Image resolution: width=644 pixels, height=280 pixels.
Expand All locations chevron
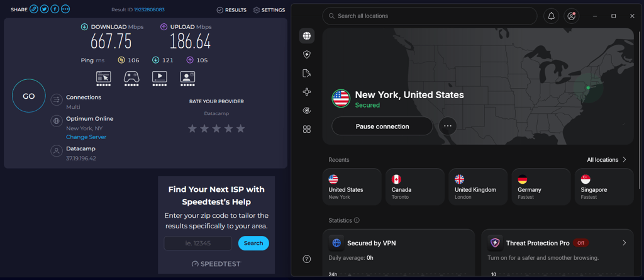point(625,160)
